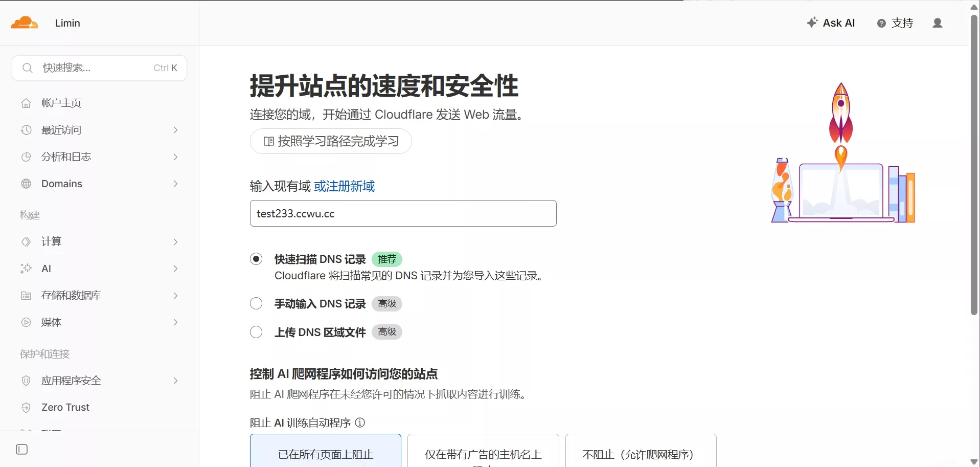Open the user profile icon

tap(938, 23)
